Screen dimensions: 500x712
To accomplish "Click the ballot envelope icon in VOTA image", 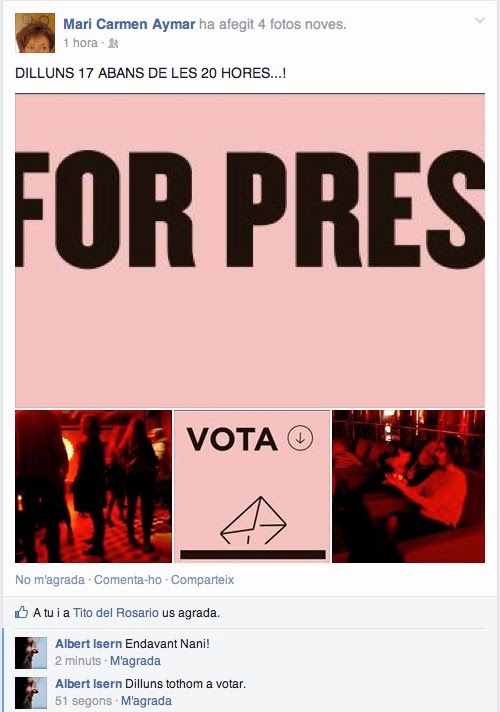I will tap(253, 520).
